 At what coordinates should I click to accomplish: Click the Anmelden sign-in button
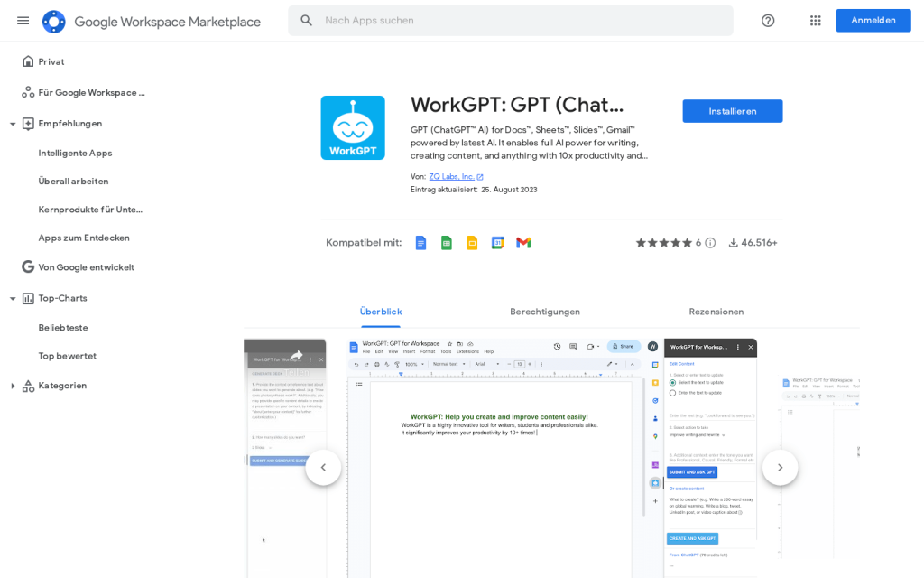tap(873, 21)
